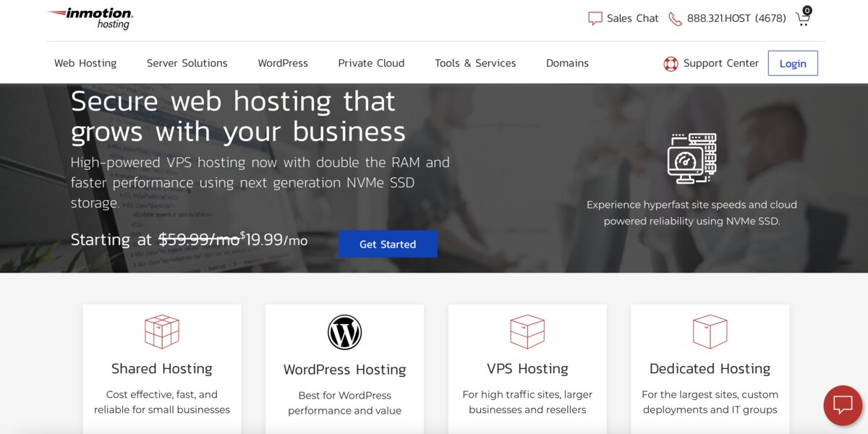Click the phone handset icon
The width and height of the screenshot is (868, 434).
coord(675,19)
